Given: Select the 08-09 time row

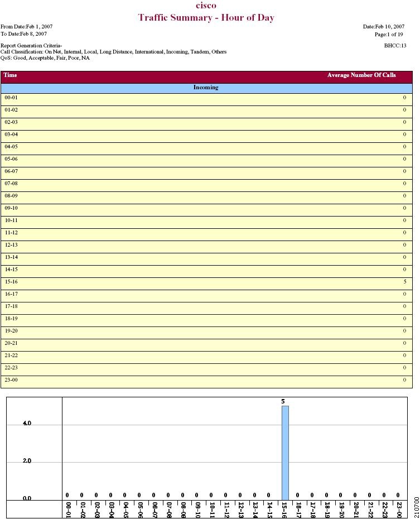Looking at the screenshot, I should 206,198.
